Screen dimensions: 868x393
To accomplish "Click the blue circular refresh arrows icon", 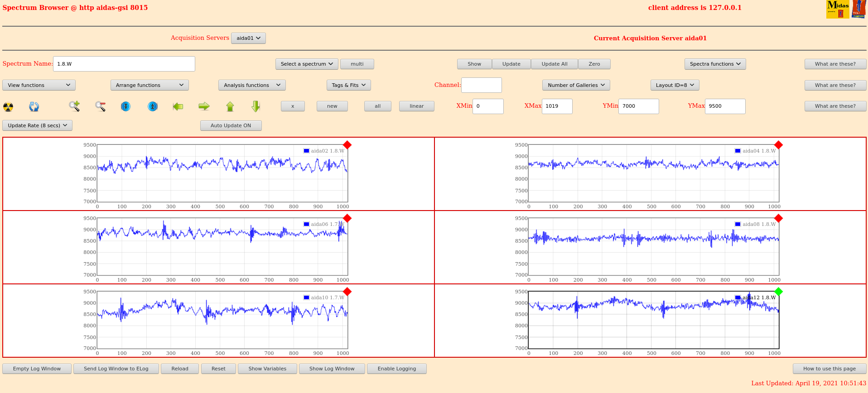I will coord(34,107).
